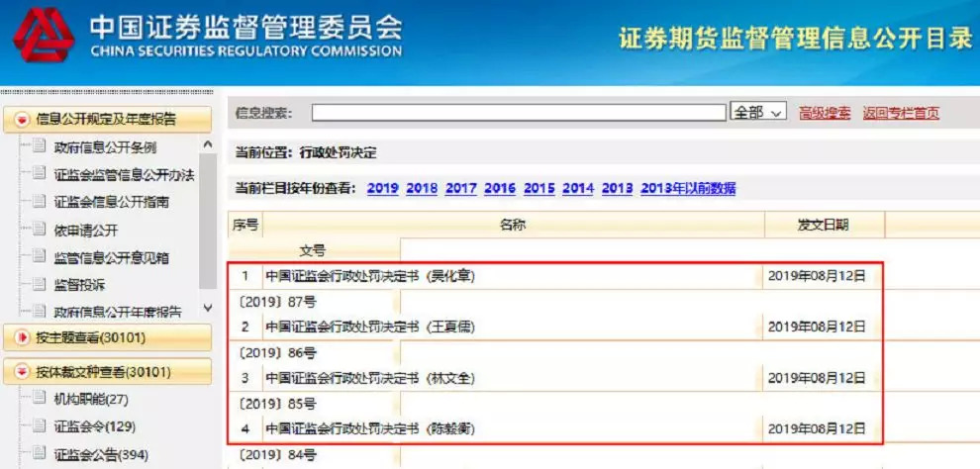Image resolution: width=980 pixels, height=469 pixels.
Task: Collapse the 信息公开规定及年度报告 section arrow icon
Action: (x=23, y=120)
